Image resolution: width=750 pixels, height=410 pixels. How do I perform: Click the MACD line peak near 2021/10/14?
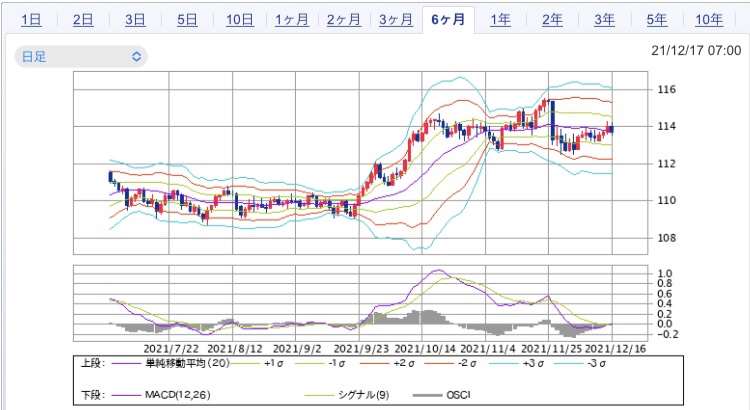pyautogui.click(x=438, y=270)
